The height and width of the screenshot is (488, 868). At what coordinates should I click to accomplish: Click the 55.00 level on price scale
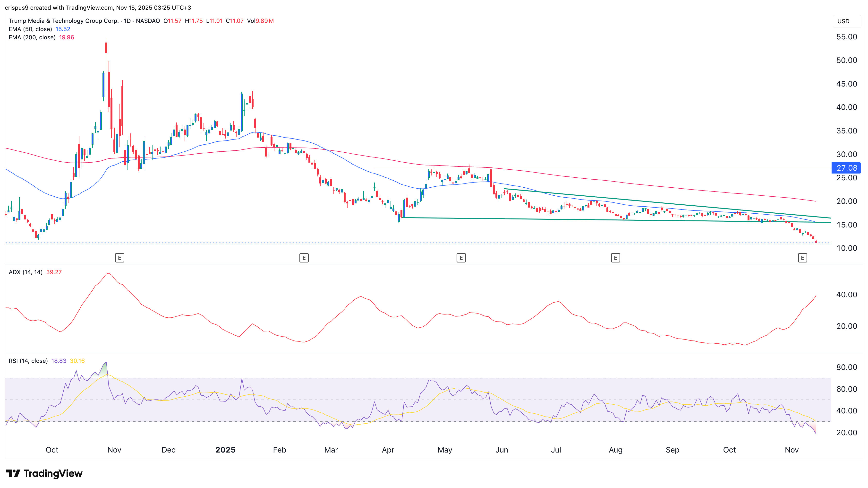tap(846, 37)
